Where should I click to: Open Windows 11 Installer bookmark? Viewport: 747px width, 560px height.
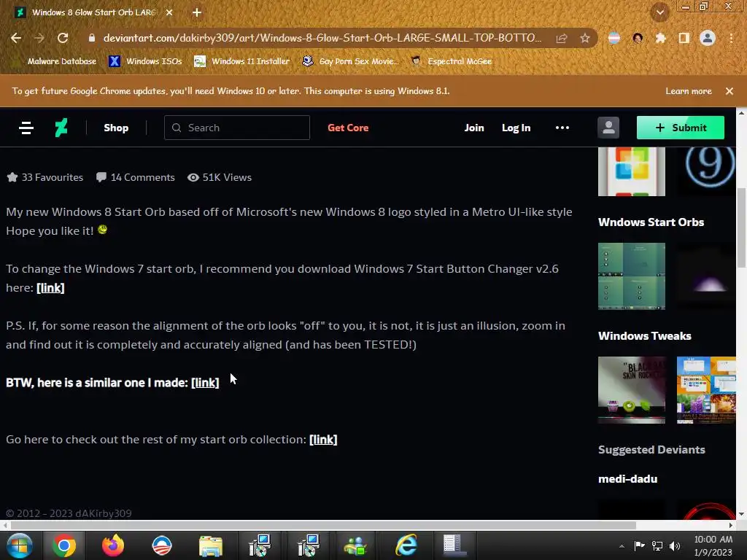tap(242, 61)
